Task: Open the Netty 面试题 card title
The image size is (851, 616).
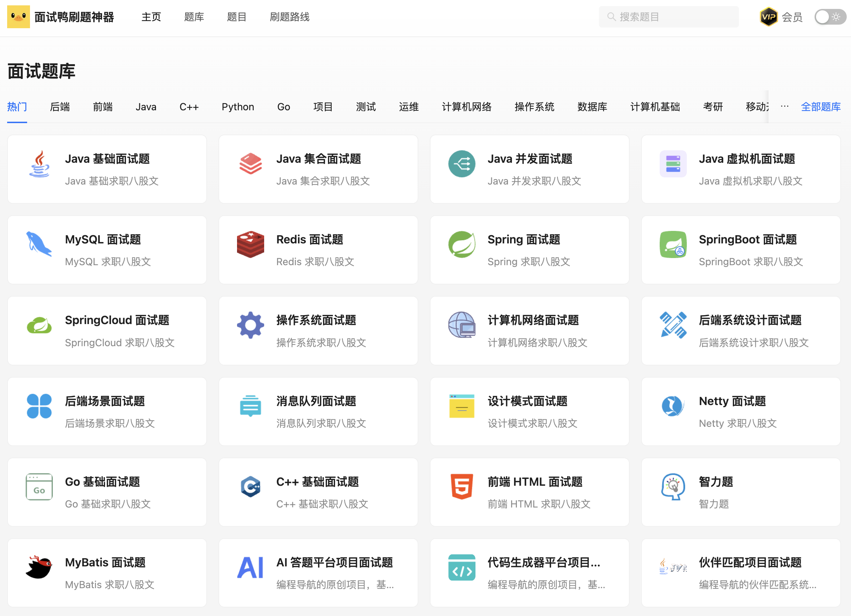Action: point(732,401)
